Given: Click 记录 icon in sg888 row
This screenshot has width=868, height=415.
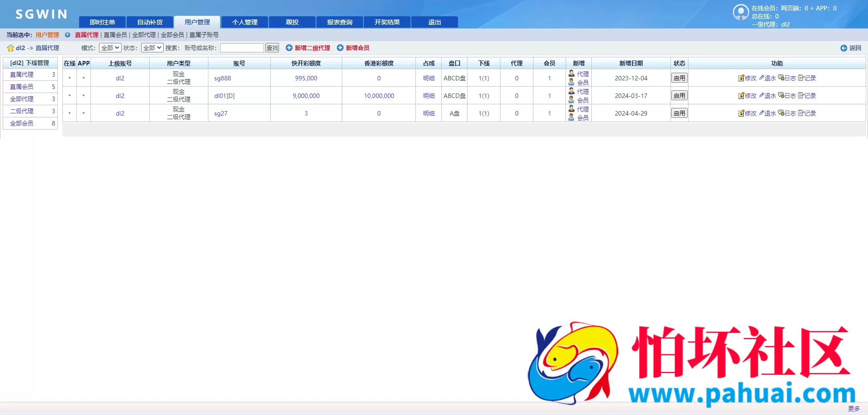Looking at the screenshot, I should (801, 78).
